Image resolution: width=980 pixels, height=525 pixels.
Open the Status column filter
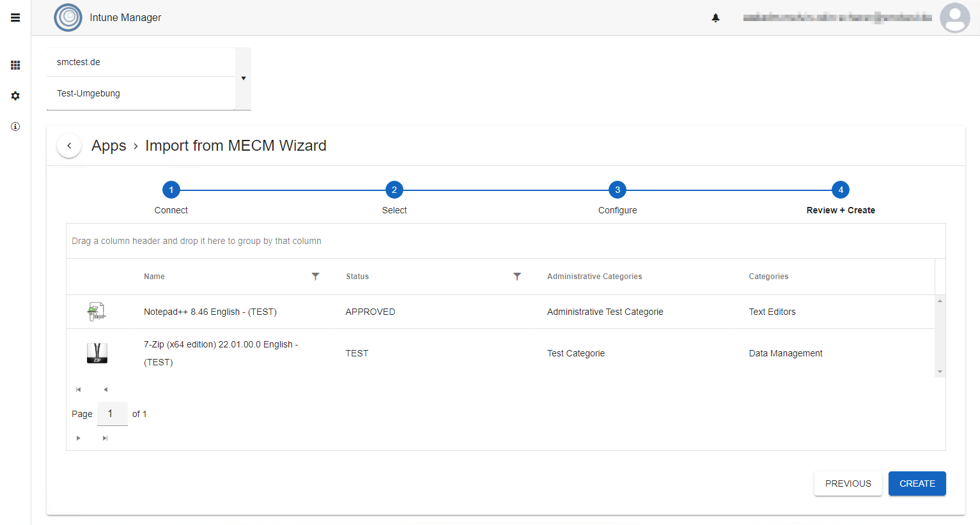[517, 277]
